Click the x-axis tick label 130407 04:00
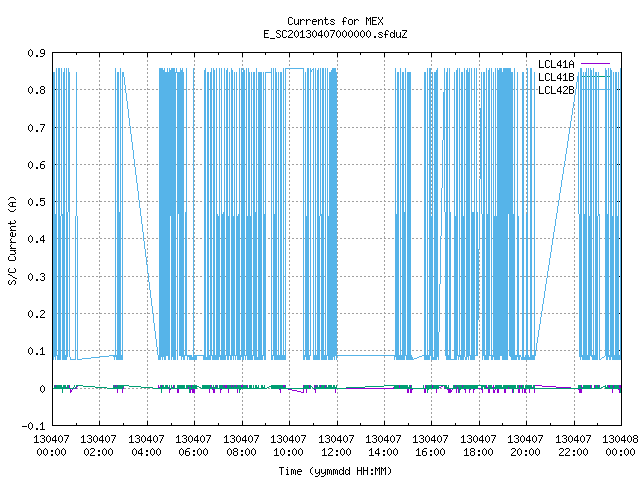This screenshot has width=640, height=480. [x=147, y=446]
